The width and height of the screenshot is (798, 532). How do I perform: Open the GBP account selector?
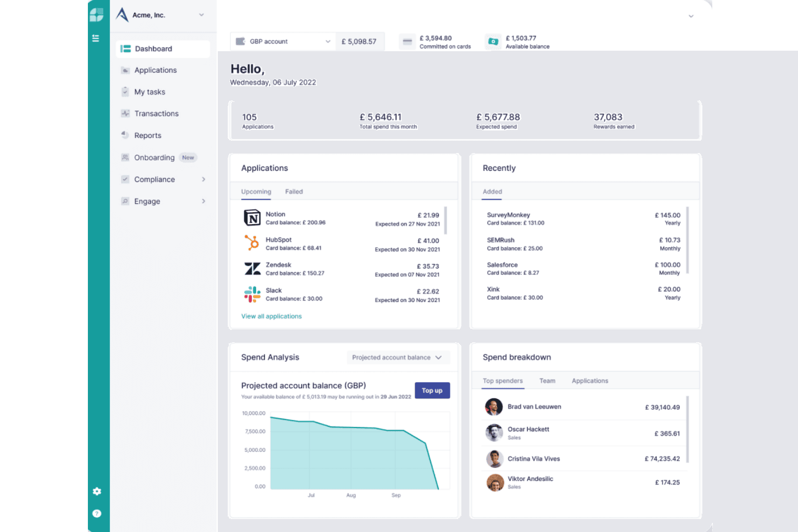(283, 42)
